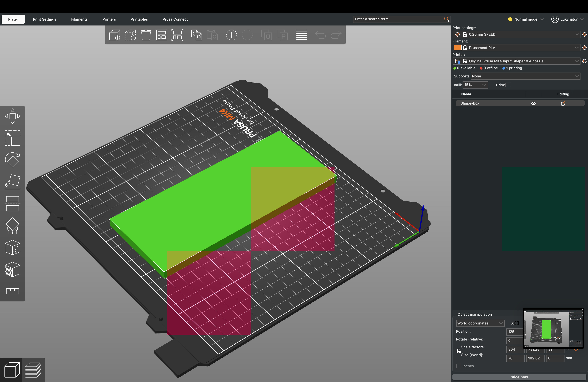Open Printer Original Prusa MK4 dropdown

click(x=516, y=61)
